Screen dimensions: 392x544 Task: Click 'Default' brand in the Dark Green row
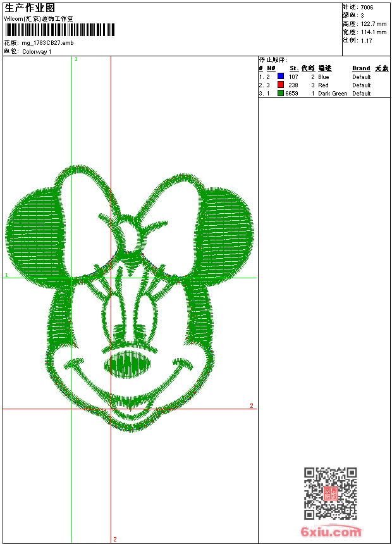click(x=362, y=94)
